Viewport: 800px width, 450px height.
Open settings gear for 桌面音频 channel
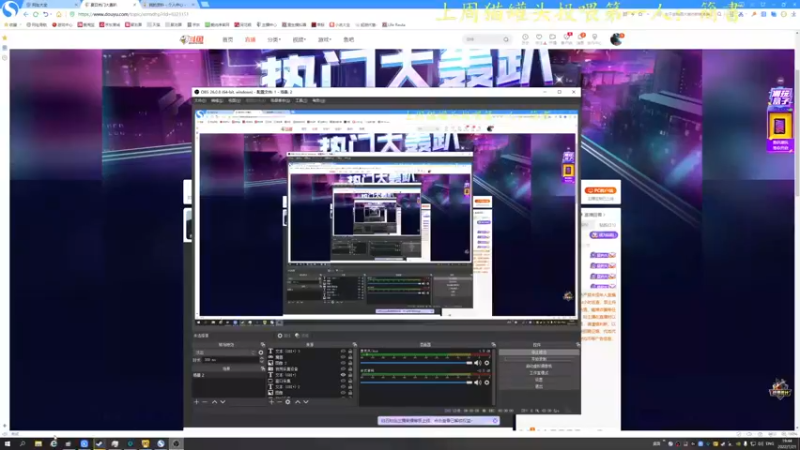[x=487, y=383]
